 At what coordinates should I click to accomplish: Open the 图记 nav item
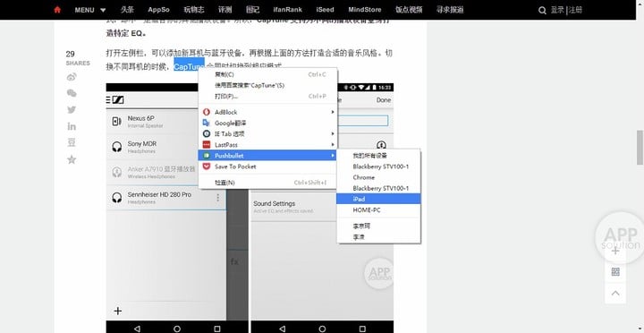[252, 10]
